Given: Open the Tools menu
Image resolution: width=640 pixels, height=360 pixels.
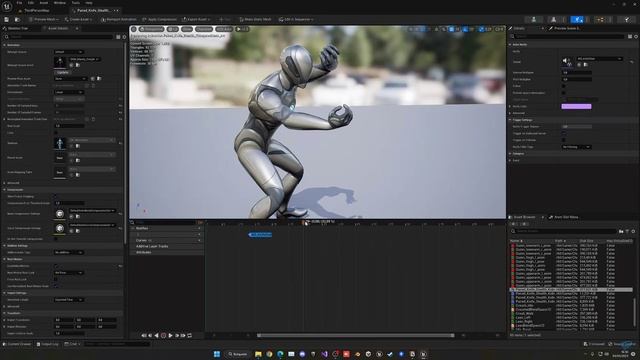Looking at the screenshot, I should point(76,2).
